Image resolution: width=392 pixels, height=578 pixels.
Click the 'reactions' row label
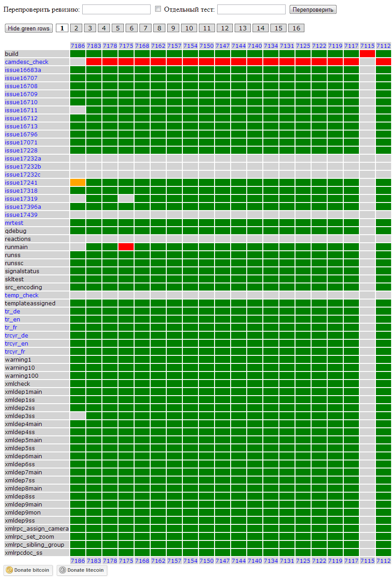pyautogui.click(x=18, y=239)
